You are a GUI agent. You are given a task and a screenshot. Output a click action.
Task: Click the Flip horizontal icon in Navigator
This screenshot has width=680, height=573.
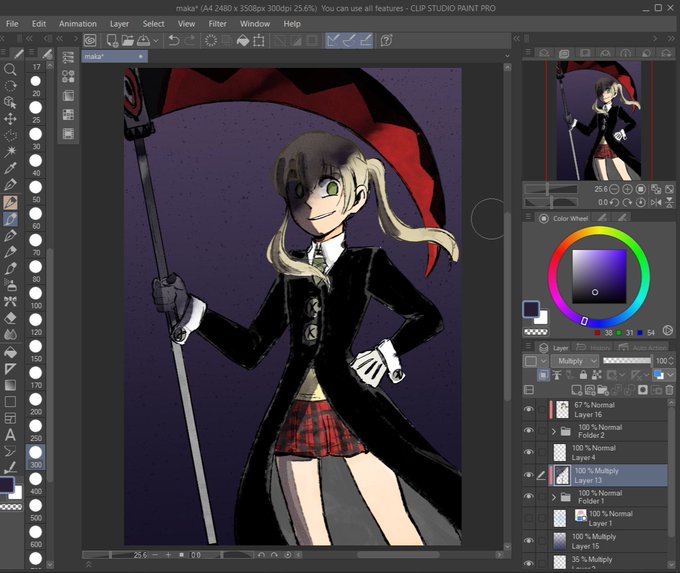click(657, 203)
